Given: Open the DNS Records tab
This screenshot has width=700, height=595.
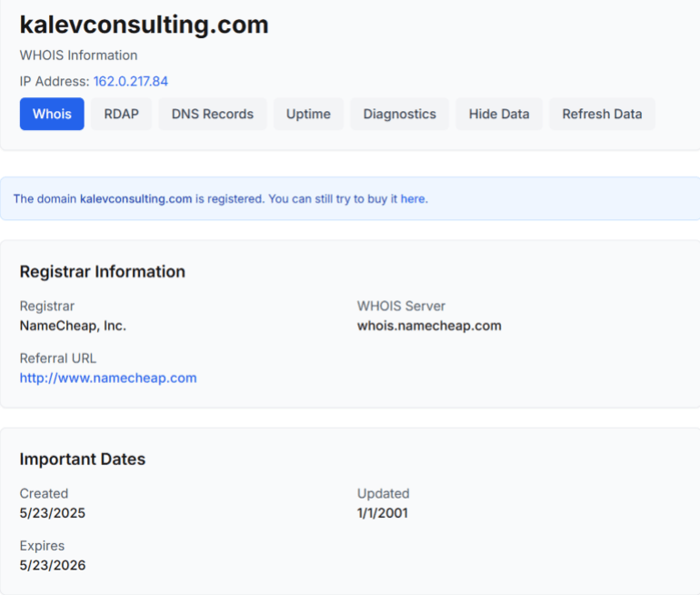Looking at the screenshot, I should (213, 114).
